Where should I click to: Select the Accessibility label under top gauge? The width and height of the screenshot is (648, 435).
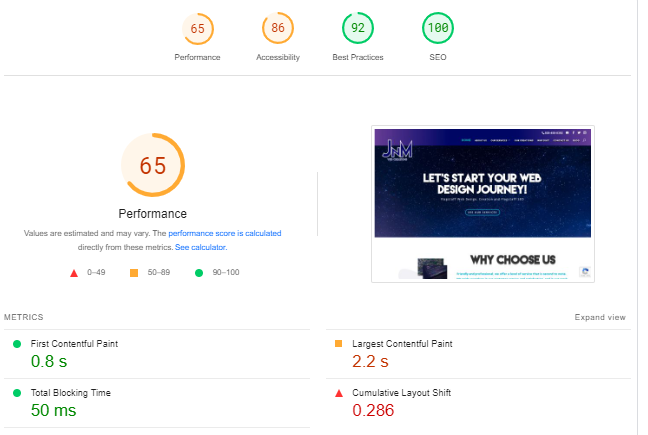[277, 57]
